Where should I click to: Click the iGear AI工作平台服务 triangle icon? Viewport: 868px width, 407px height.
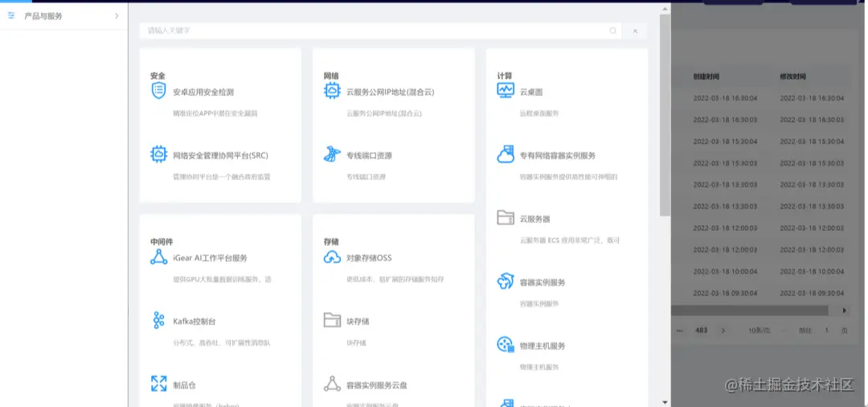pyautogui.click(x=159, y=257)
